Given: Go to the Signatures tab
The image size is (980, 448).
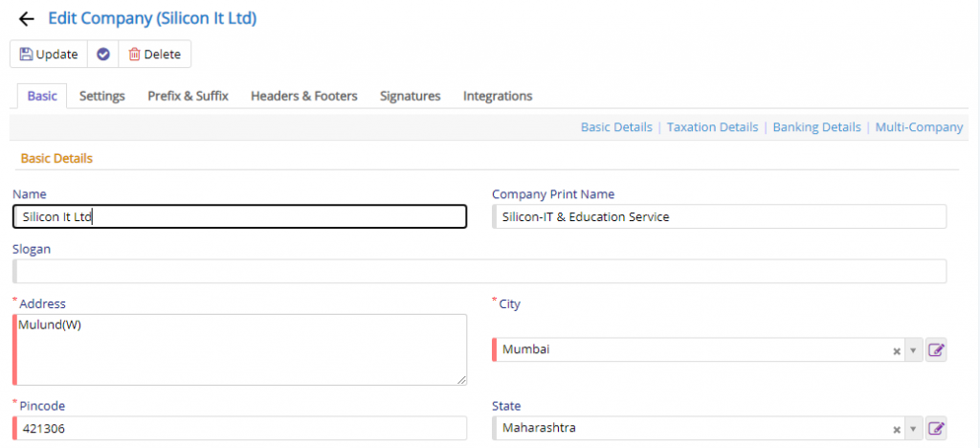Looking at the screenshot, I should pos(410,97).
